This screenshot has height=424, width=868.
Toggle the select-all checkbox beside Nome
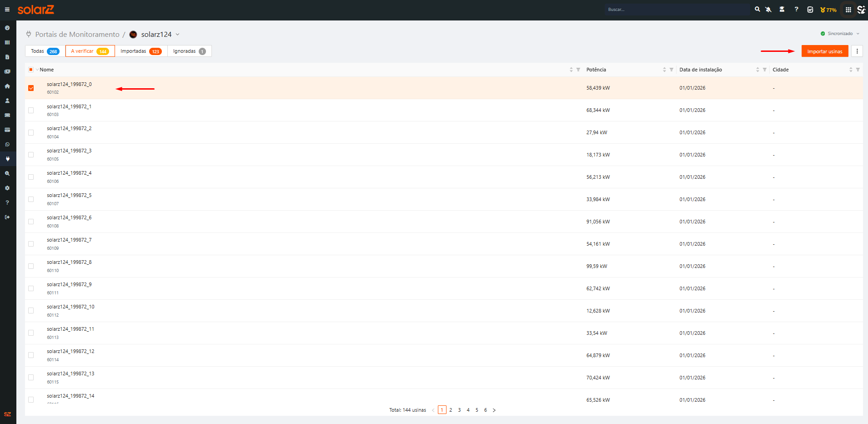pos(31,70)
